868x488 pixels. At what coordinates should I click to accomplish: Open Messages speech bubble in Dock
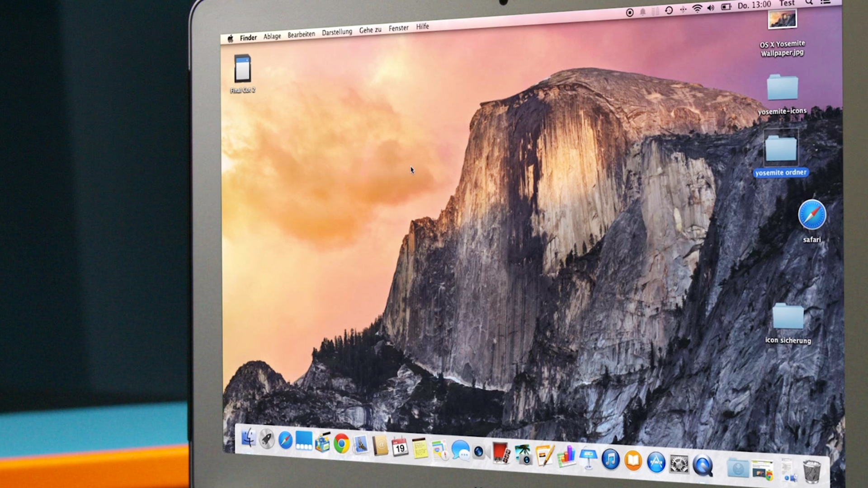tap(460, 451)
